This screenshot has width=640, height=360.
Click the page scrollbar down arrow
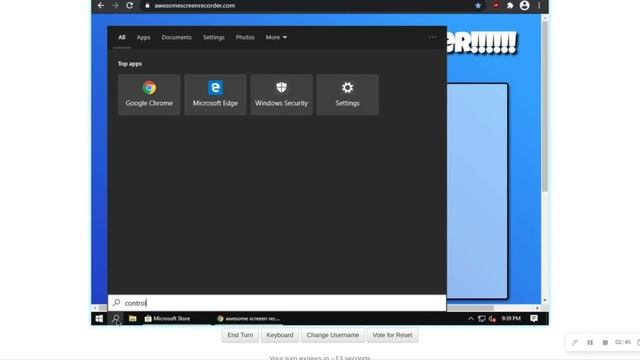[x=544, y=301]
